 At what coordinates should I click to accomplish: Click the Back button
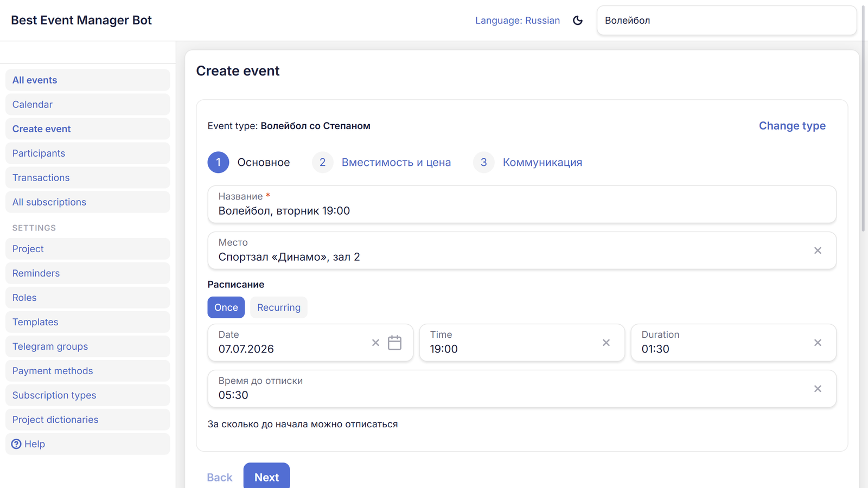click(x=220, y=477)
